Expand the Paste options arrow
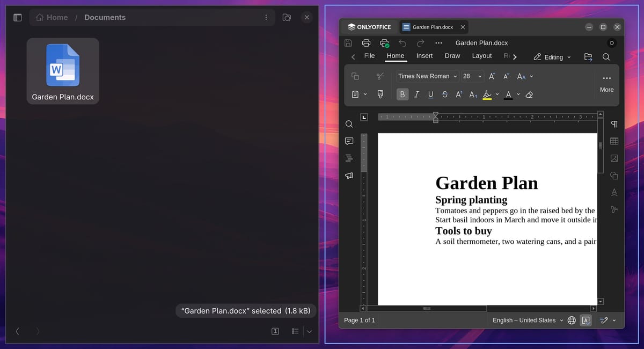The image size is (644, 349). point(365,94)
